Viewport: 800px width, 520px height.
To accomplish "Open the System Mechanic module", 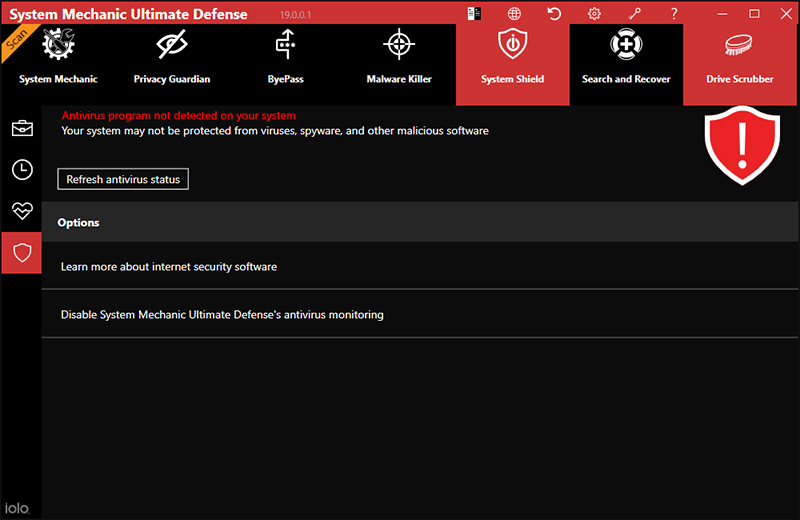I will [x=58, y=64].
